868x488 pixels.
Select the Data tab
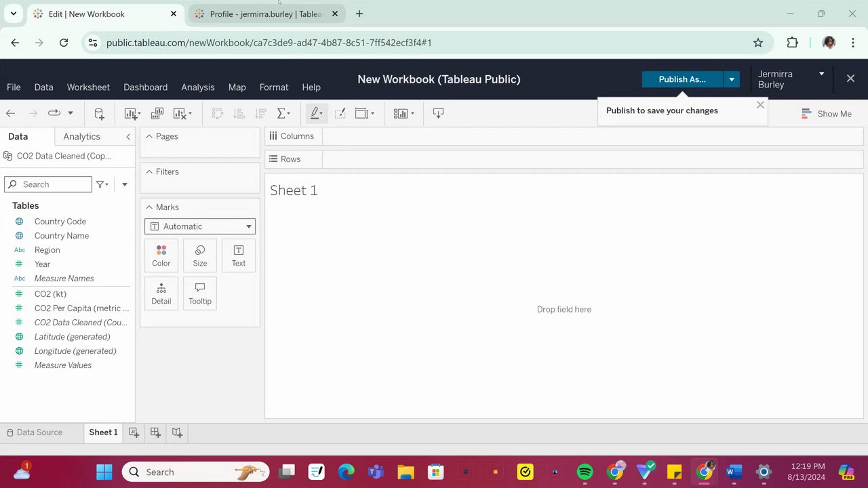(18, 136)
